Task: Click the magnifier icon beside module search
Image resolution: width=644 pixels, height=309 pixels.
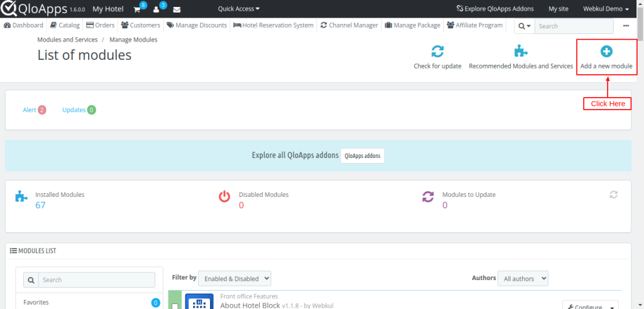Action: pos(31,280)
